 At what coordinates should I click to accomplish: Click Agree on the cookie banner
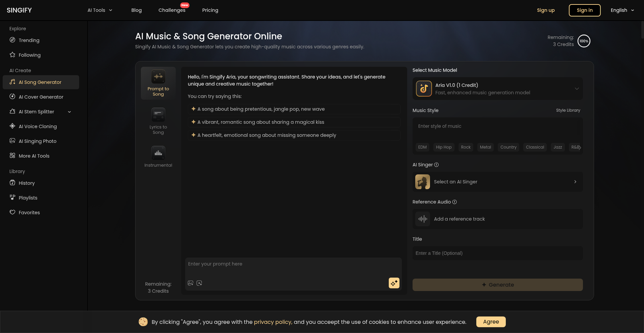click(491, 322)
